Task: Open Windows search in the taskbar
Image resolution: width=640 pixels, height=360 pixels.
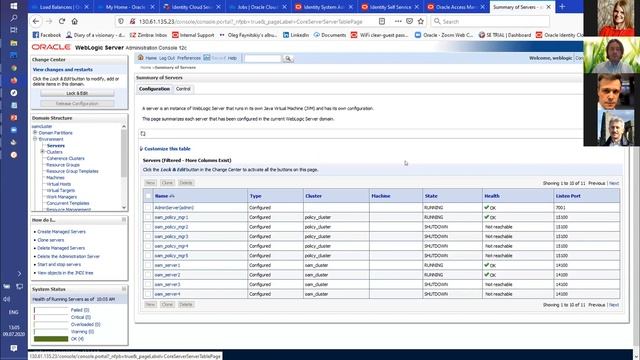Action: click(x=13, y=18)
